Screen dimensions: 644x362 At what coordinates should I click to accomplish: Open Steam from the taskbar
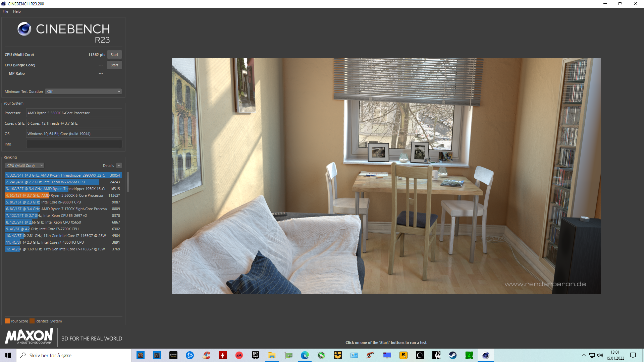(x=453, y=355)
